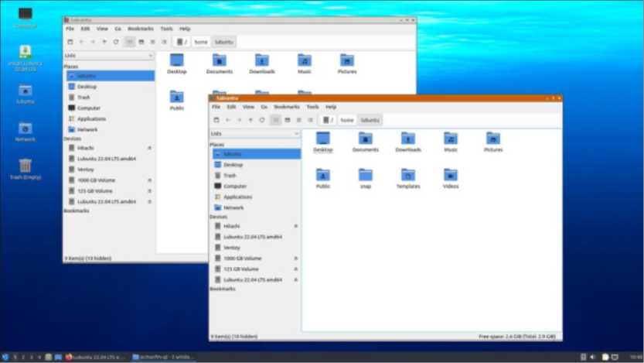Open application menu at taskbar start
The image size is (644, 363).
(x=5, y=357)
